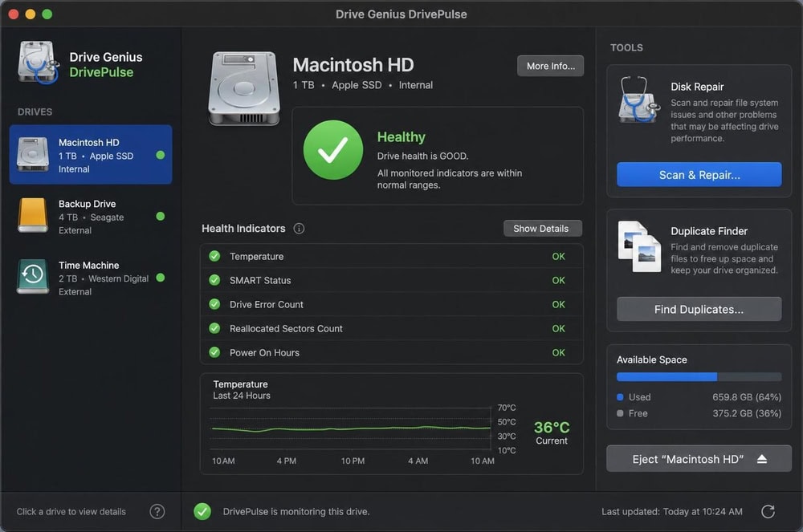Click the big green Healthy checkmark icon
The height and width of the screenshot is (532, 803).
[333, 150]
